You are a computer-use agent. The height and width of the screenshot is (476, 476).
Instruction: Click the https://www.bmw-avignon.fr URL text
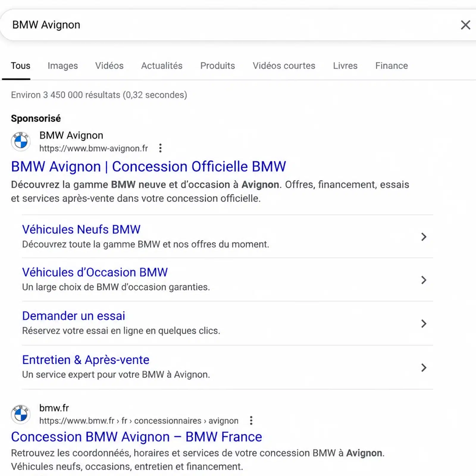[93, 148]
